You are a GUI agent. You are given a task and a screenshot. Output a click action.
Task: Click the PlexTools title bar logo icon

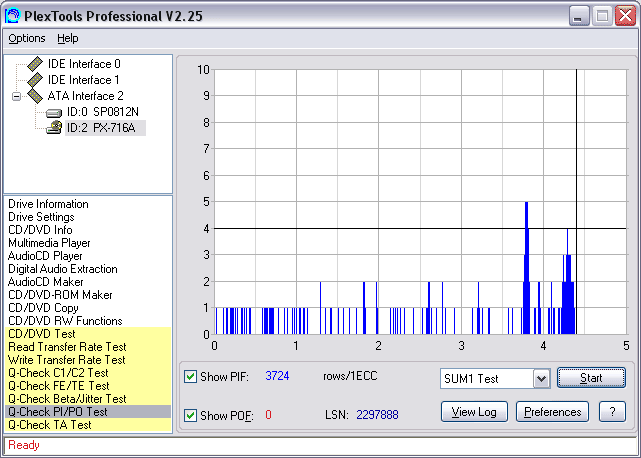12,16
